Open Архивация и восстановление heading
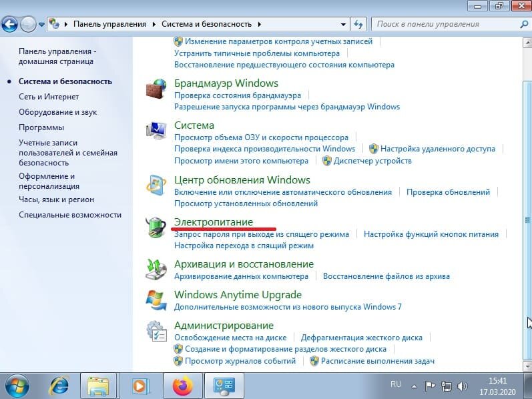 point(244,264)
